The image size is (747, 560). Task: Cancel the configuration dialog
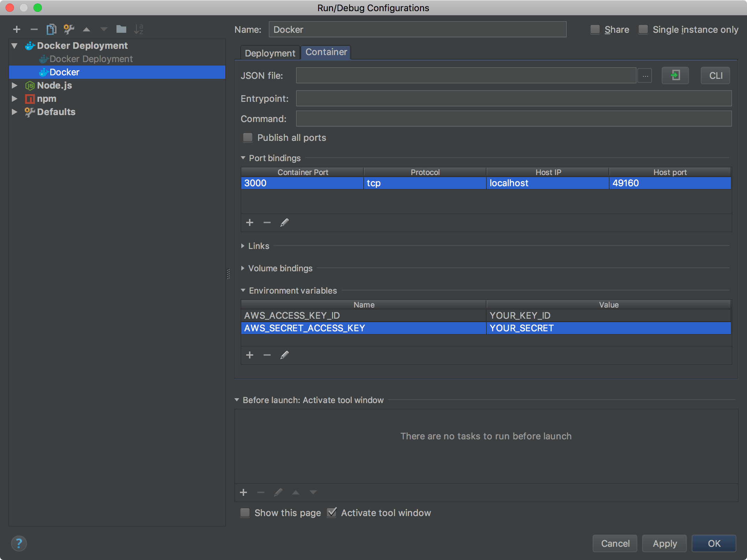(615, 543)
